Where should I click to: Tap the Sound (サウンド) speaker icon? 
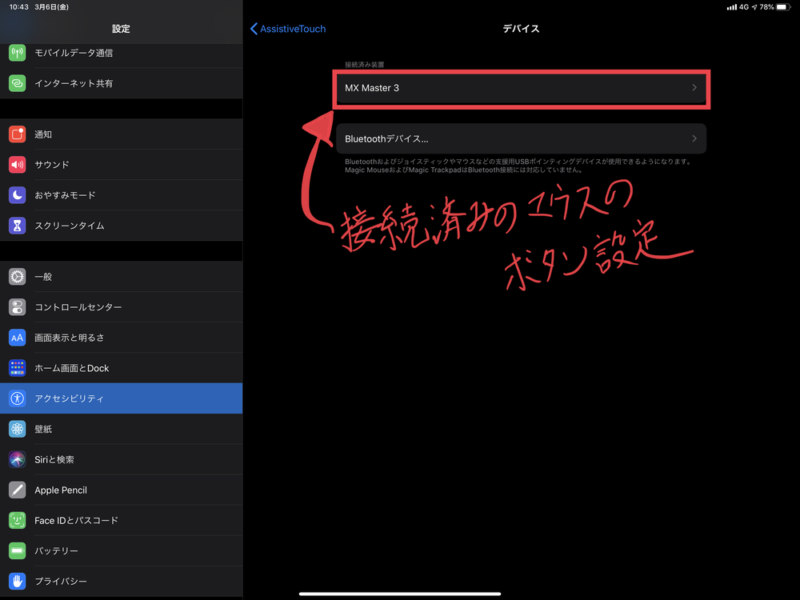(x=17, y=165)
